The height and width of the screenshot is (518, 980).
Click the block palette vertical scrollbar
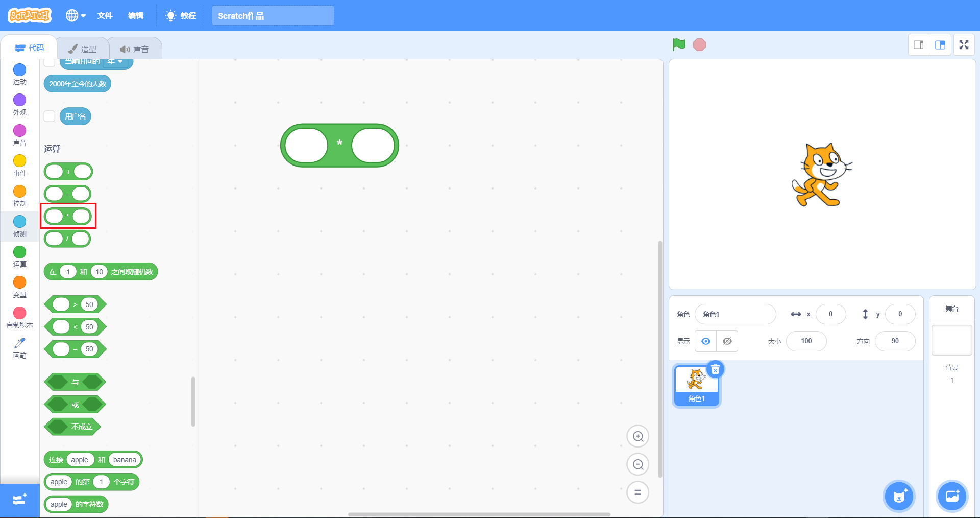193,402
